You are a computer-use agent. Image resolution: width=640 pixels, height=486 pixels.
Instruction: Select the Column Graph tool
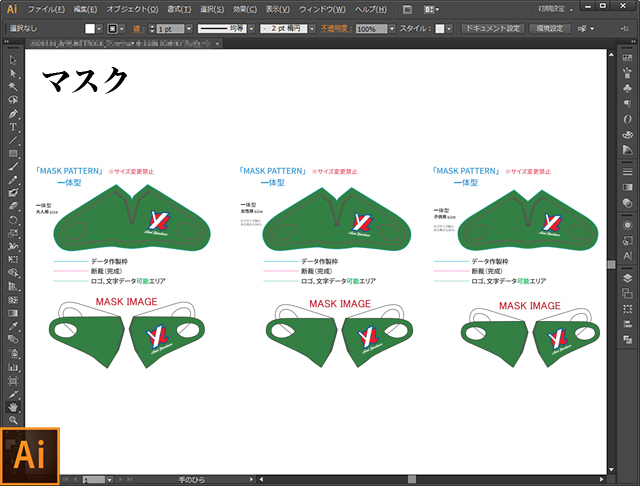pyautogui.click(x=13, y=367)
